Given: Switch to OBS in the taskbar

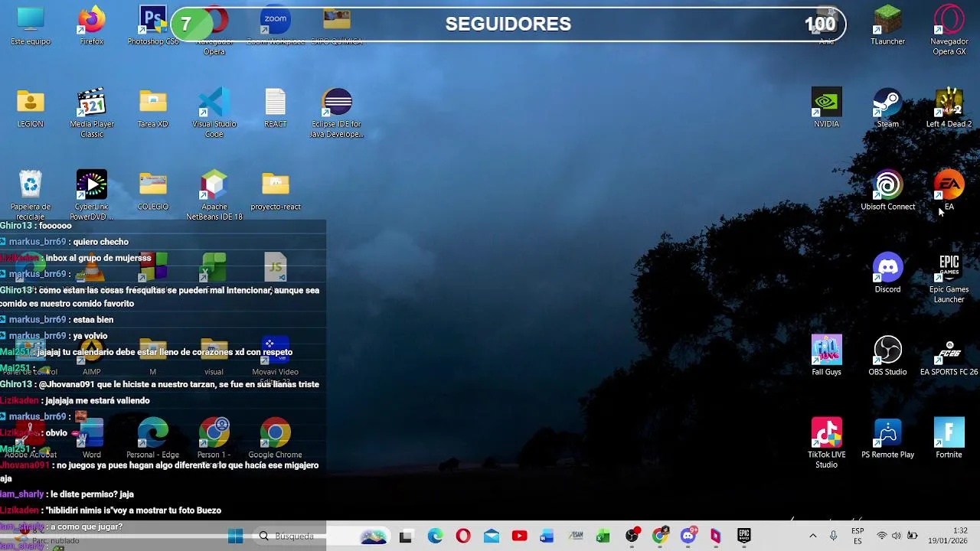Looking at the screenshot, I should pos(632,536).
